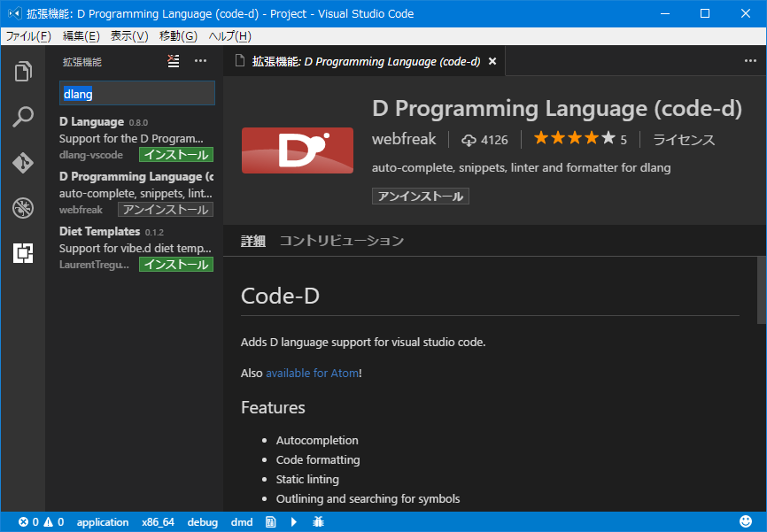Open the 移動(G) menu
This screenshot has width=767, height=532.
178,36
